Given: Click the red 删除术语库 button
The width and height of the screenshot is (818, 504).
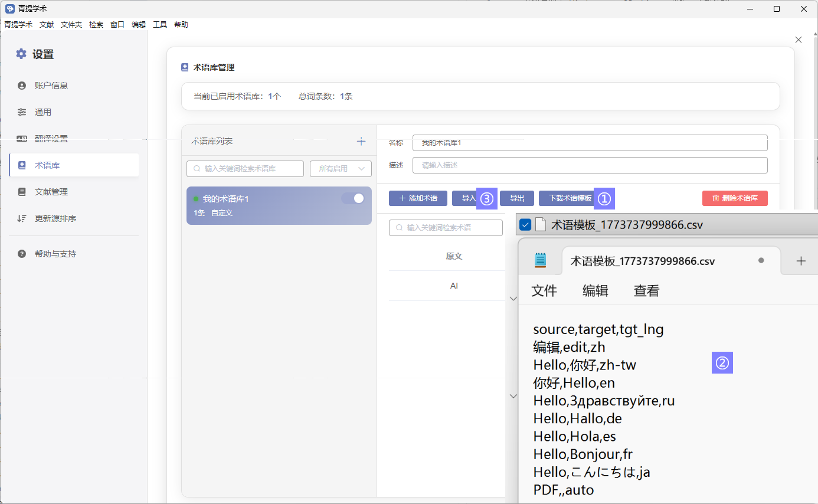Looking at the screenshot, I should (x=735, y=198).
